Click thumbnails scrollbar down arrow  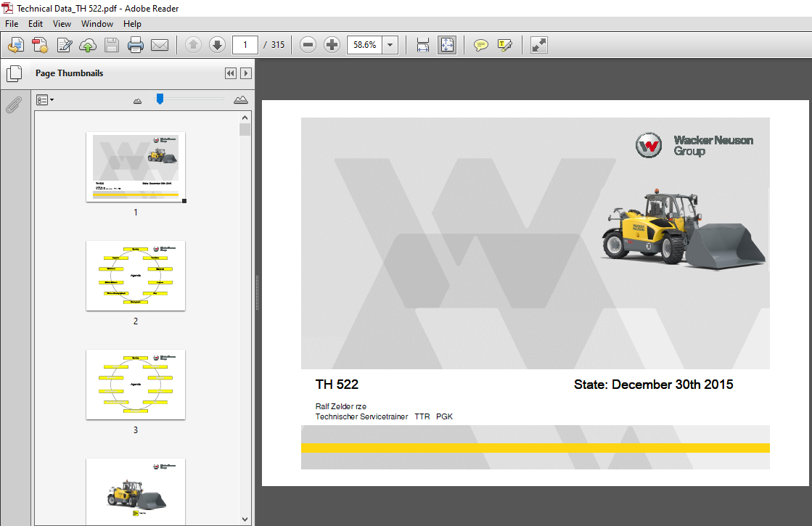(245, 519)
